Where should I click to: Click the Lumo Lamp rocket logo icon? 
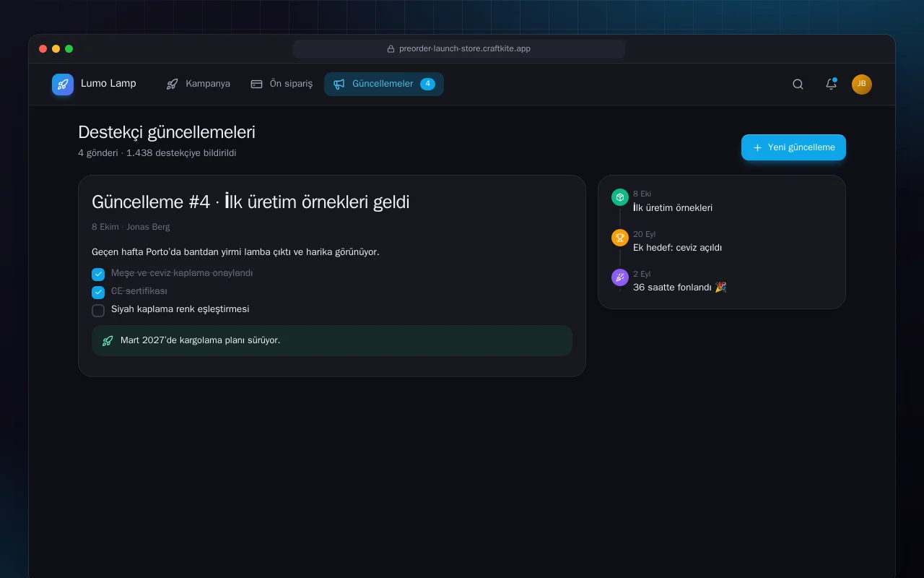coord(63,85)
